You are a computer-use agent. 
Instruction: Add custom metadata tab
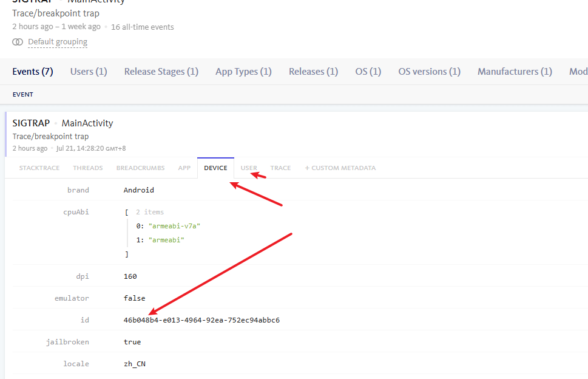340,168
